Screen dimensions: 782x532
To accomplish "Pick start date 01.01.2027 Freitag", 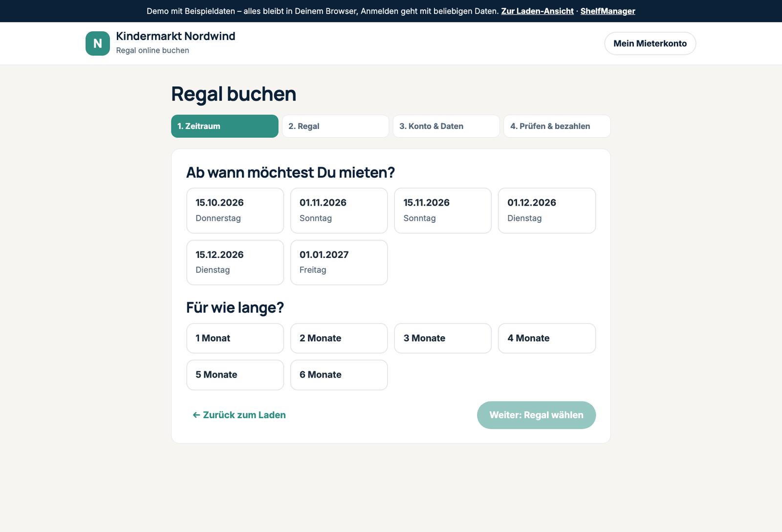I will point(339,262).
